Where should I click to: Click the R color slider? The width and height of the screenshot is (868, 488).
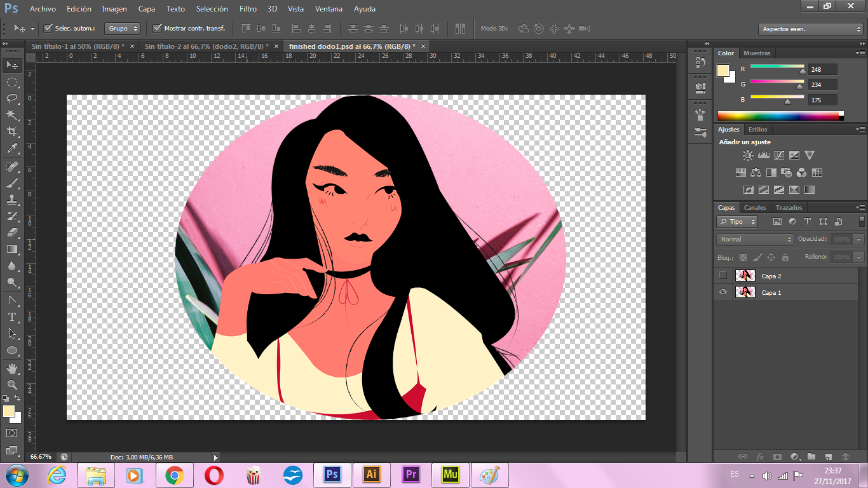click(777, 66)
